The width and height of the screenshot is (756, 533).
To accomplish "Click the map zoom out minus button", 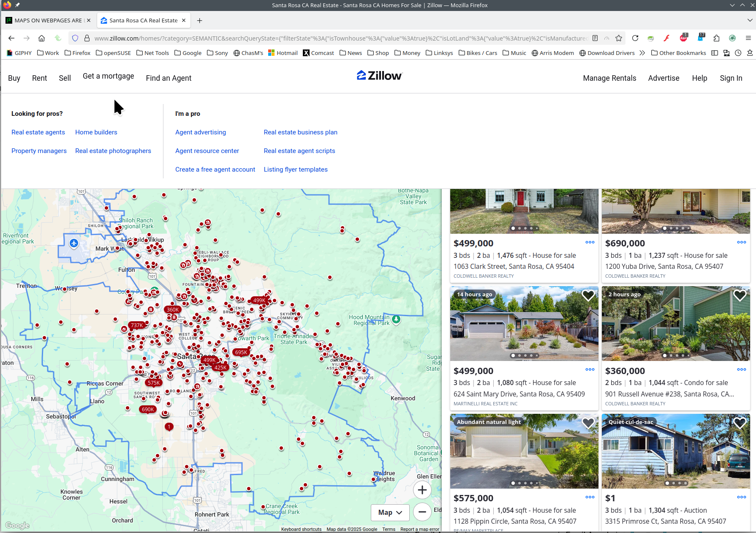I will 422,512.
